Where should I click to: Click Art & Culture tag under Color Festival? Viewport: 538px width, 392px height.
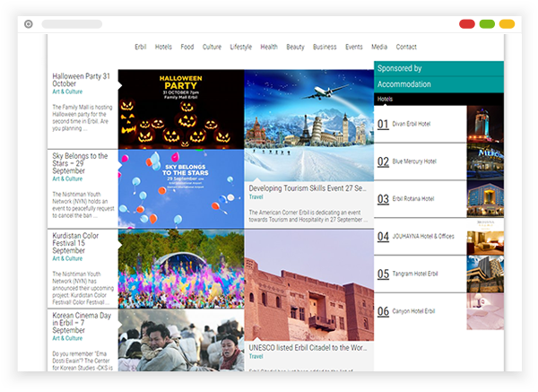click(67, 258)
